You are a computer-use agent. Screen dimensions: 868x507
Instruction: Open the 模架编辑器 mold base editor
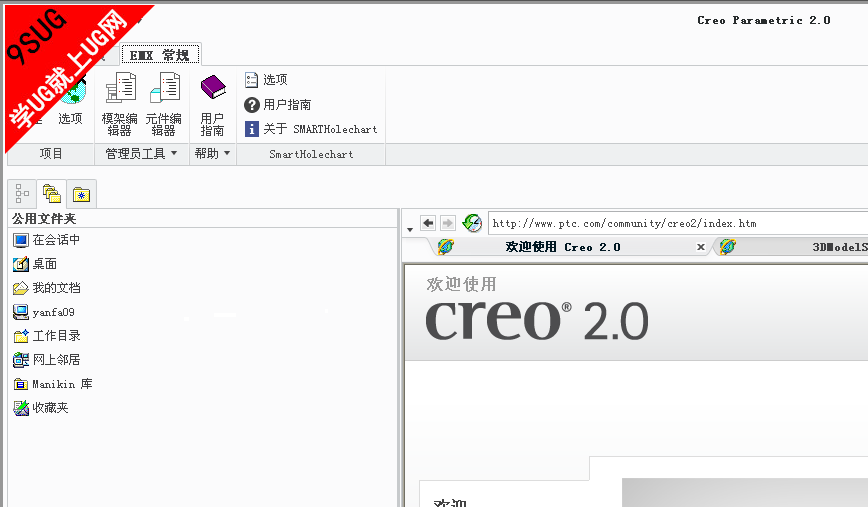coord(120,104)
